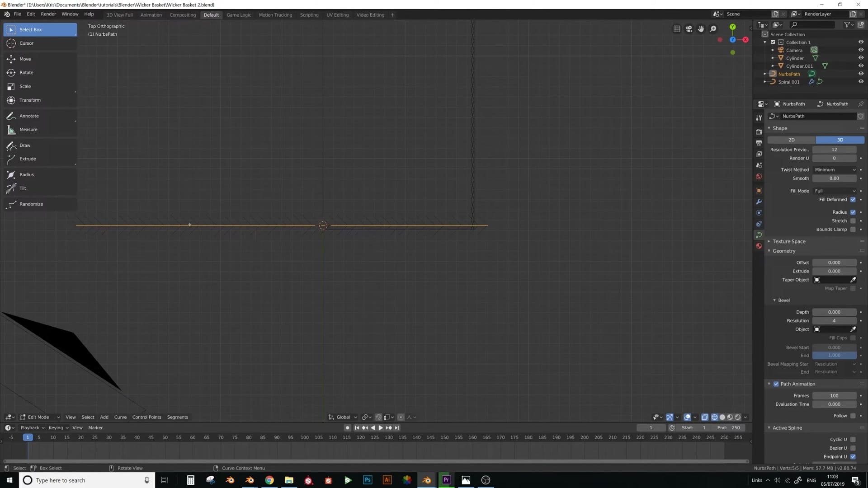
Task: Select the Radius tool
Action: pos(40,175)
